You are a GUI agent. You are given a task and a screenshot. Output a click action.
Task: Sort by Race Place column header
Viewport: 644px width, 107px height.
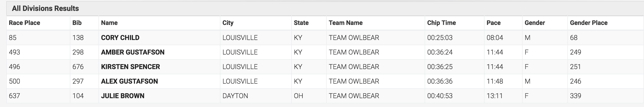pyautogui.click(x=24, y=23)
